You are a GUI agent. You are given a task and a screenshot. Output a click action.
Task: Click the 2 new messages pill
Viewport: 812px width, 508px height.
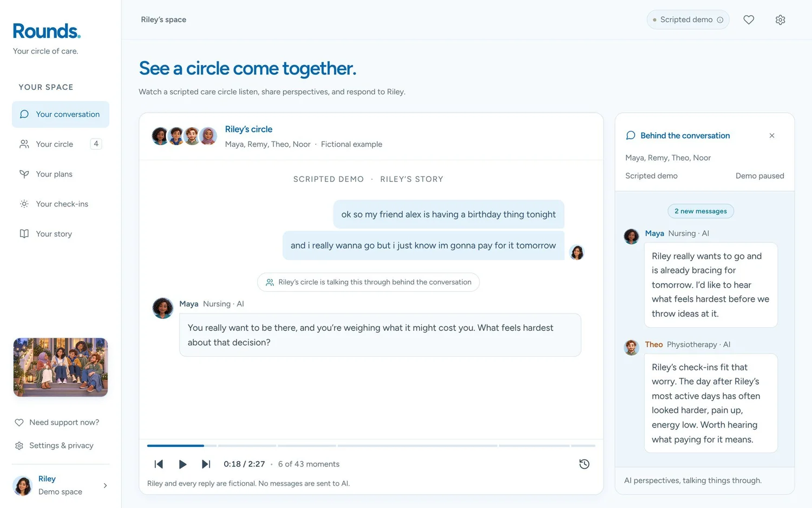[700, 211]
